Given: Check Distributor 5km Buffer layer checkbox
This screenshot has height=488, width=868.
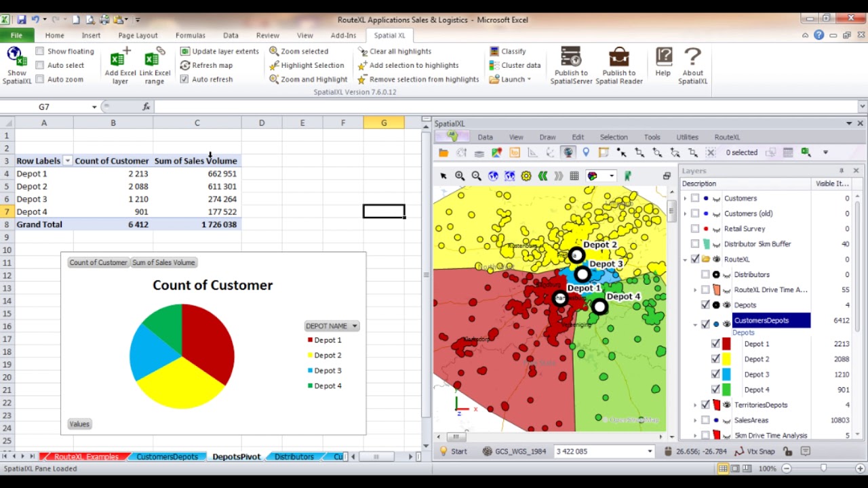Looking at the screenshot, I should click(x=695, y=244).
